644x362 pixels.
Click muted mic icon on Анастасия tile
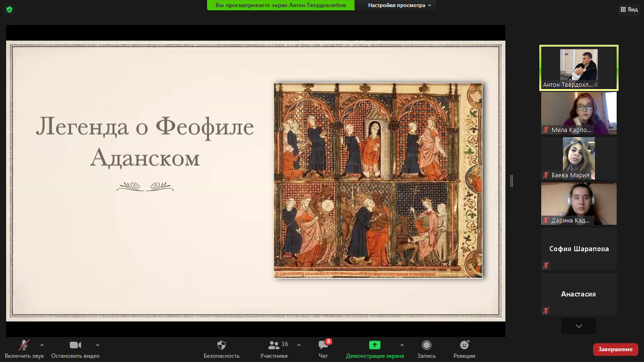point(546,311)
